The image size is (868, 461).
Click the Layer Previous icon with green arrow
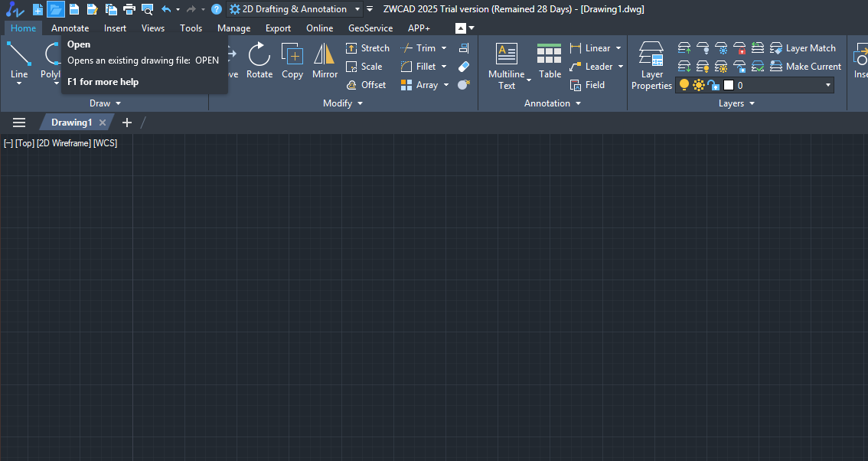coord(757,48)
